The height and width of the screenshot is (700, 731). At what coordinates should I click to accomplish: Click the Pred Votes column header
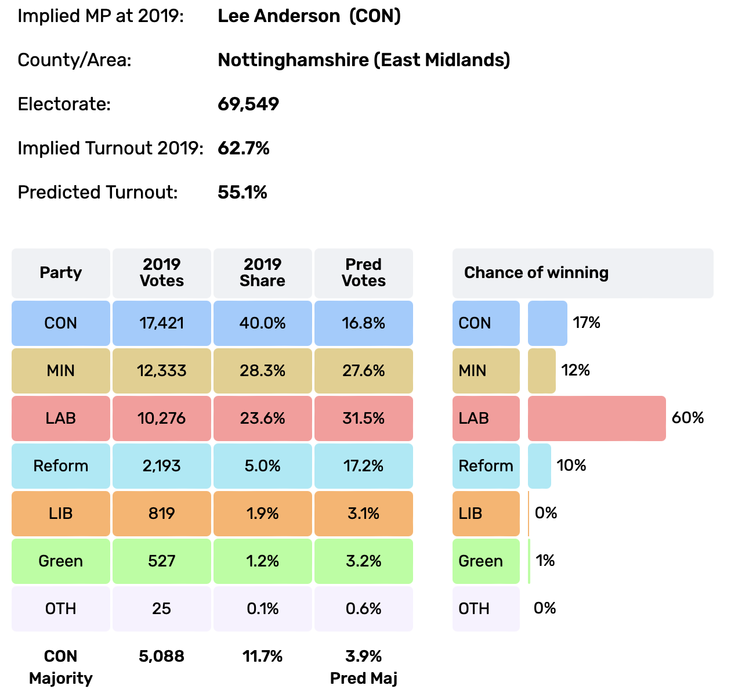[364, 273]
